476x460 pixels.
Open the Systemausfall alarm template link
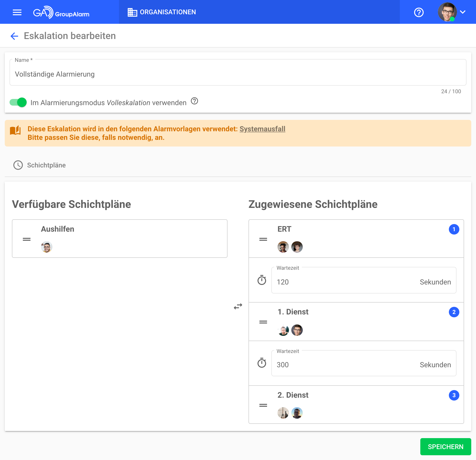click(262, 129)
